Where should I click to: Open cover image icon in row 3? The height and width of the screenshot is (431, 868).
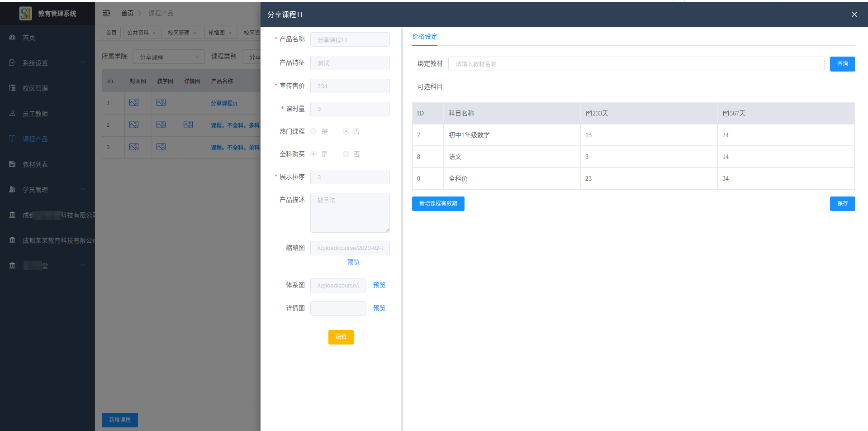pyautogui.click(x=134, y=147)
